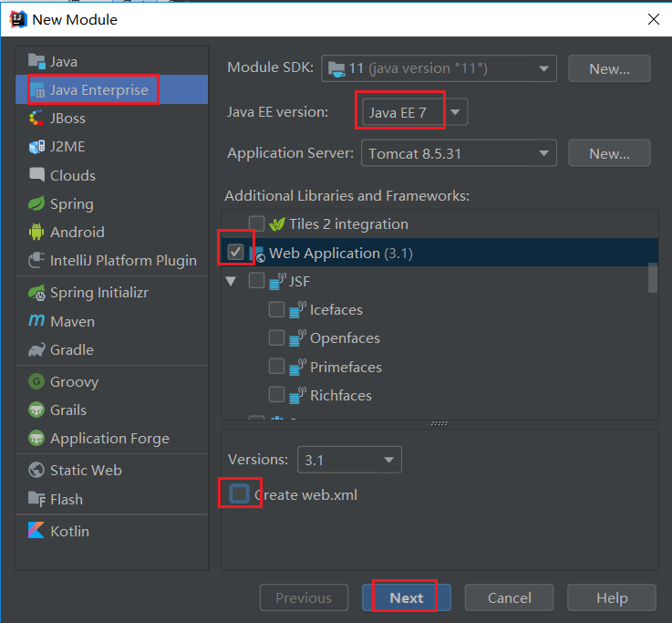
Task: Click the Static Web globe icon
Action: click(36, 470)
